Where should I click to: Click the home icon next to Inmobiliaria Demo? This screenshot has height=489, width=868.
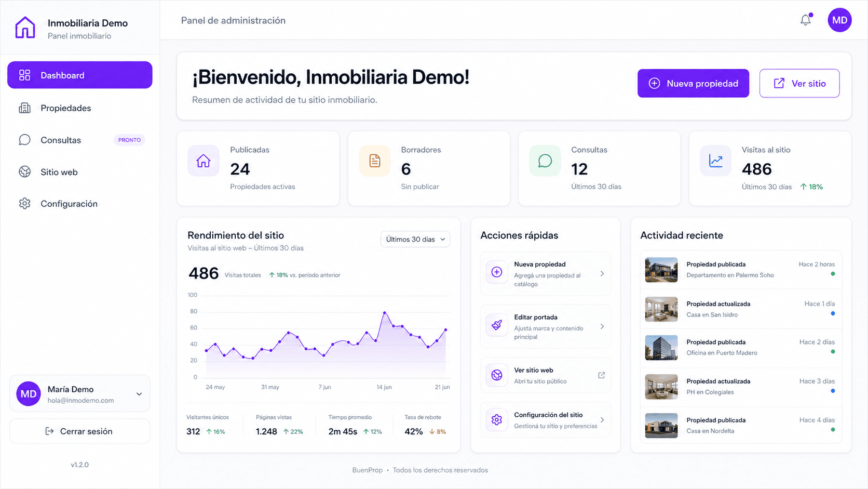coord(24,27)
